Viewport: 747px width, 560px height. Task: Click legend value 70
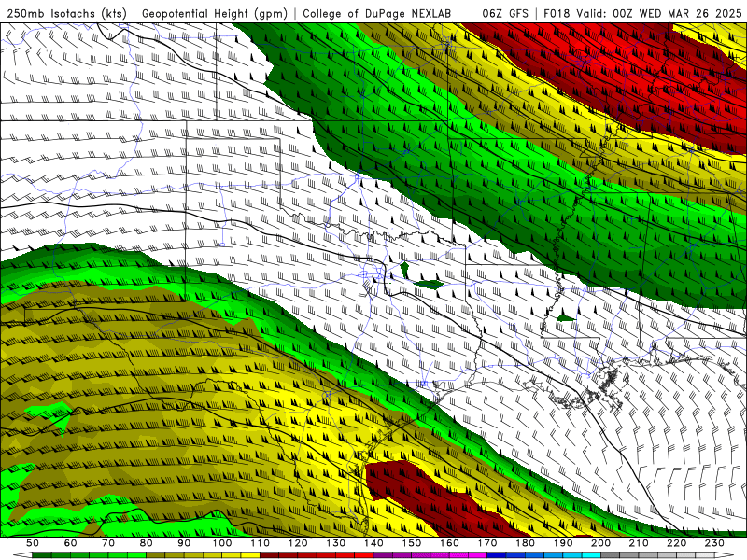(x=108, y=543)
